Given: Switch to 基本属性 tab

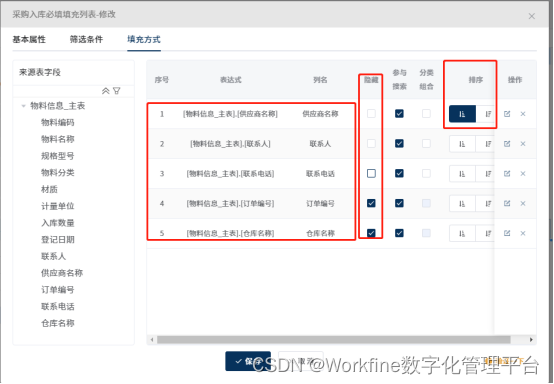Looking at the screenshot, I should point(29,39).
